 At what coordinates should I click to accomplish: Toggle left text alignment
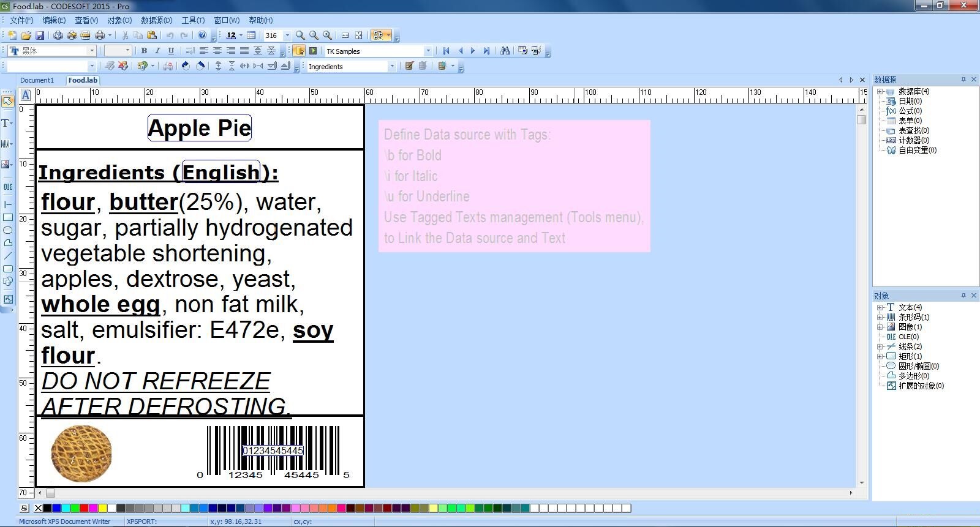point(204,51)
